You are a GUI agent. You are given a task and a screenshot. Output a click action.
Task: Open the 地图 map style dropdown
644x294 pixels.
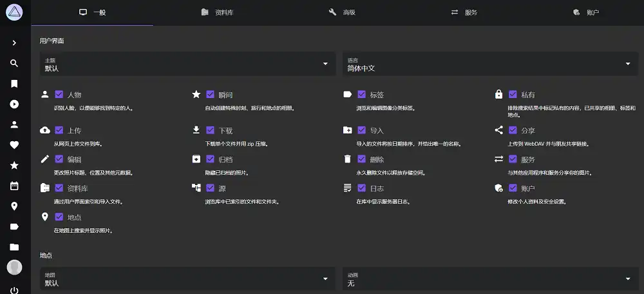click(188, 279)
